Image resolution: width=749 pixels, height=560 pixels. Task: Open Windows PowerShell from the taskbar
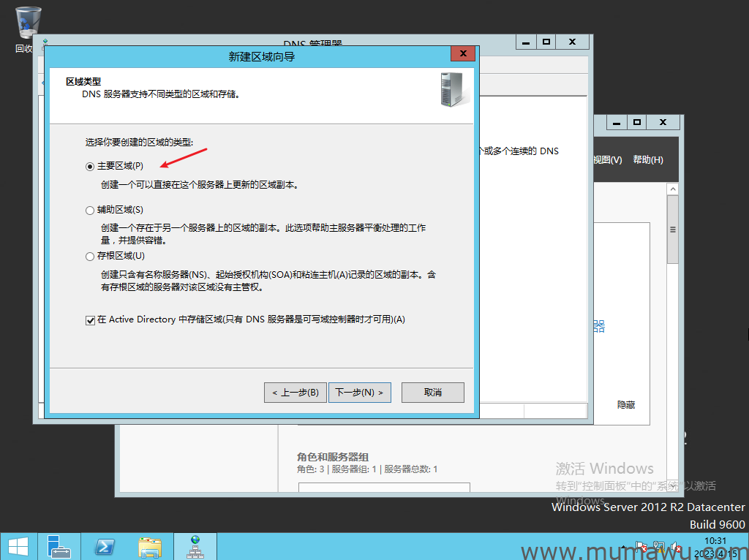(105, 546)
